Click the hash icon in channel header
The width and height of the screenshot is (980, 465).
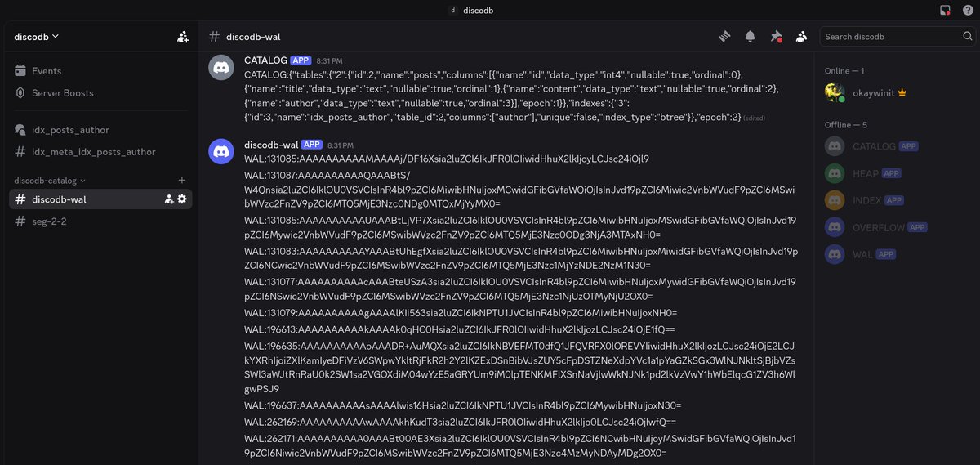214,37
